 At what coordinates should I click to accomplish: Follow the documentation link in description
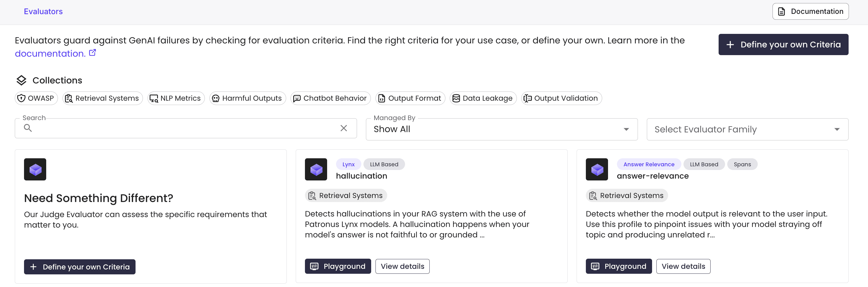(50, 54)
